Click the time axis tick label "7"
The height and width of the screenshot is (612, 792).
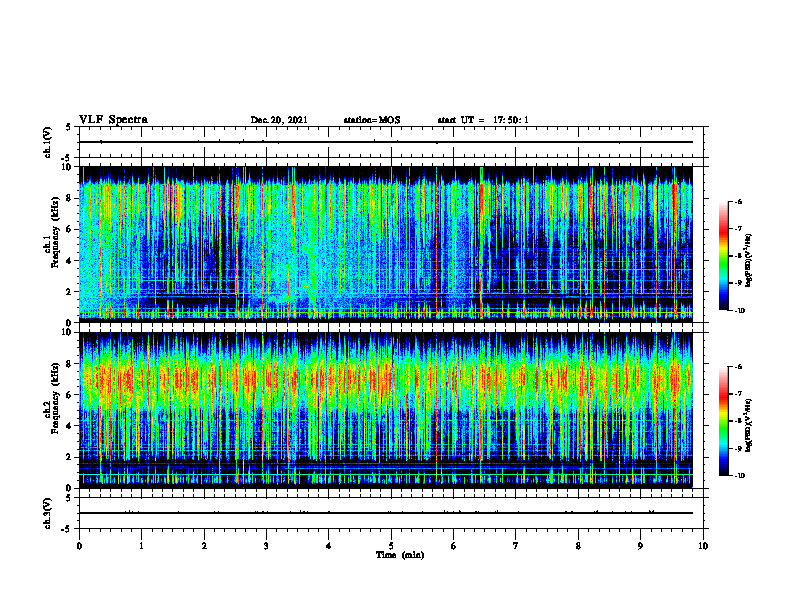click(x=516, y=546)
